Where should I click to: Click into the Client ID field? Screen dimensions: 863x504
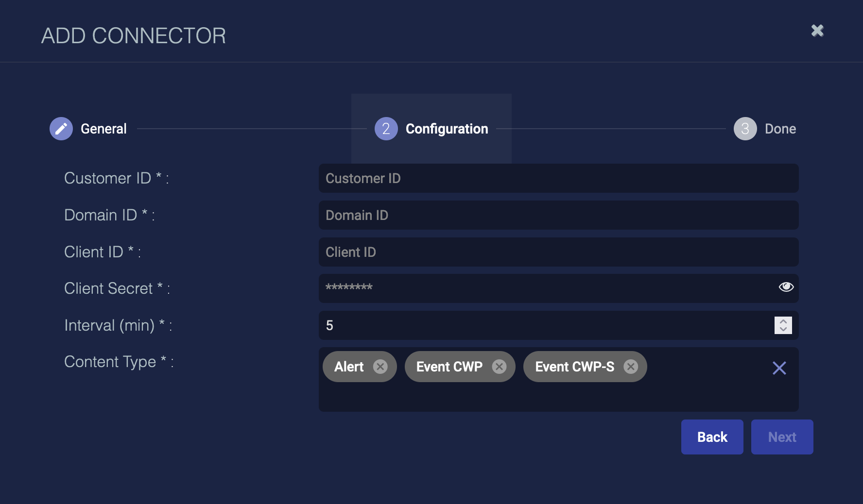tap(559, 252)
